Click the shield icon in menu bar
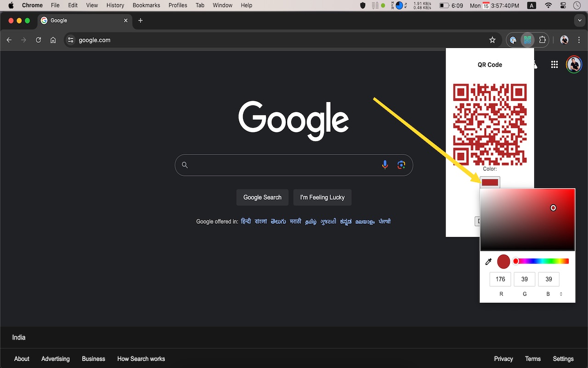 pyautogui.click(x=363, y=6)
